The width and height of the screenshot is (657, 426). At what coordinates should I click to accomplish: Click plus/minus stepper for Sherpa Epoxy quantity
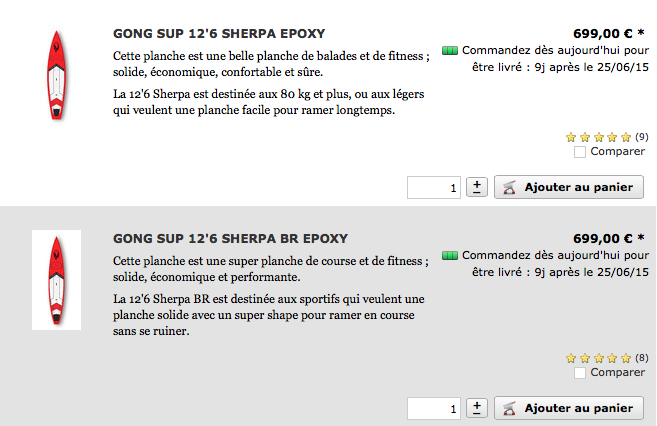477,187
